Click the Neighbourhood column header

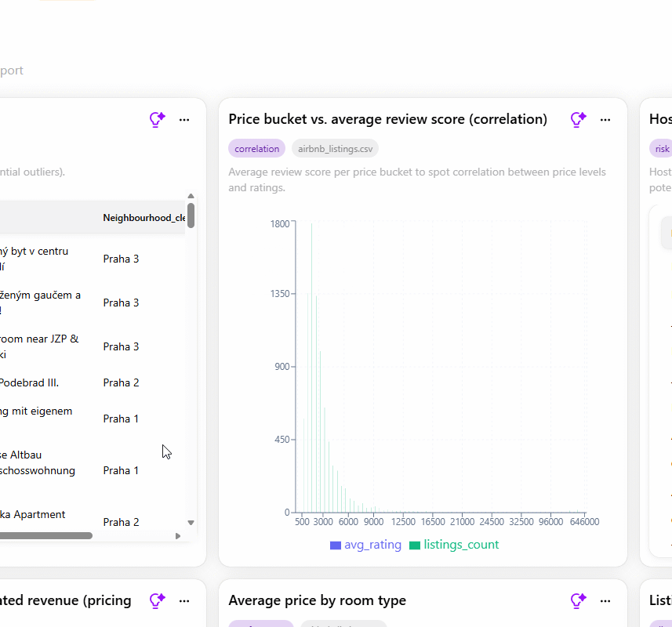(144, 218)
